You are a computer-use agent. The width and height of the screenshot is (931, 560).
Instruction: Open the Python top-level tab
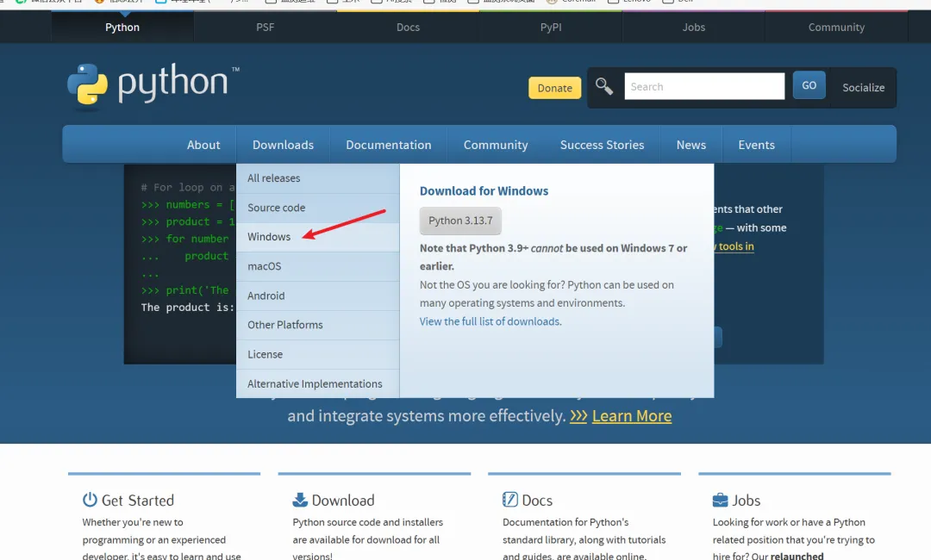[122, 28]
